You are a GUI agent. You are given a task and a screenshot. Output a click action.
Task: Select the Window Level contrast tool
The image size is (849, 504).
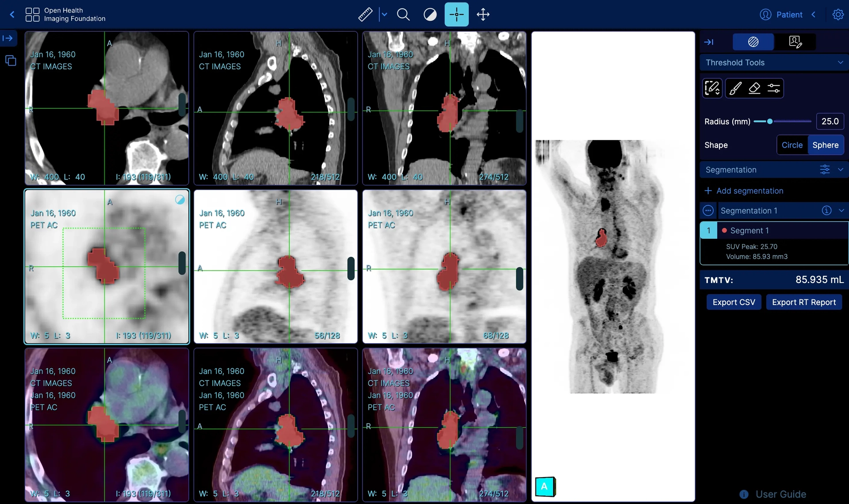point(429,14)
